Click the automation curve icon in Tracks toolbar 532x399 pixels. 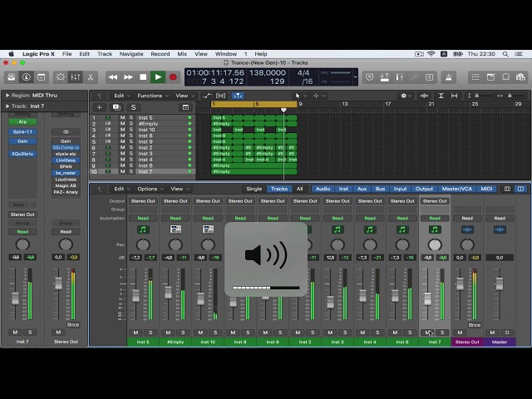click(207, 96)
